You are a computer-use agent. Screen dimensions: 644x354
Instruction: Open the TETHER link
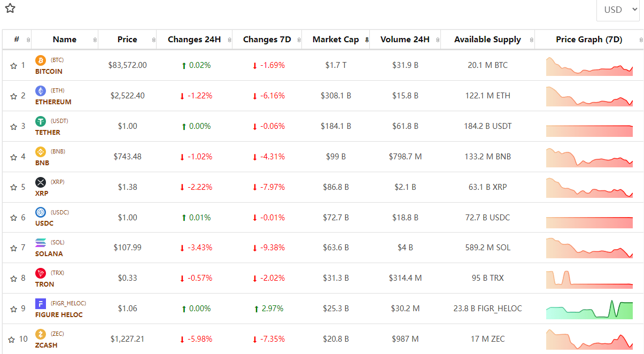tap(48, 133)
